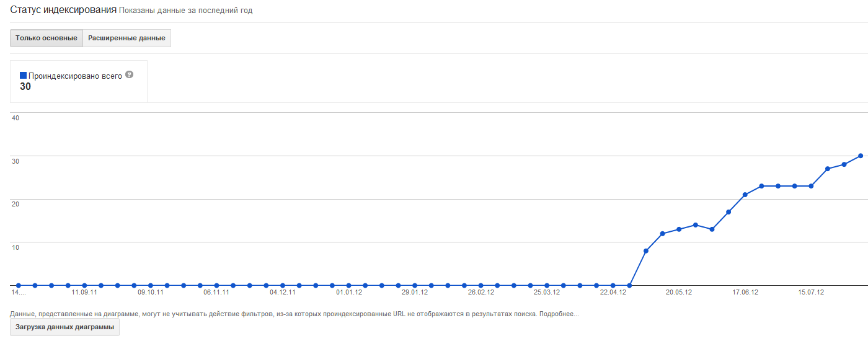
Task: Follow the Подробнее... link
Action: tap(559, 314)
